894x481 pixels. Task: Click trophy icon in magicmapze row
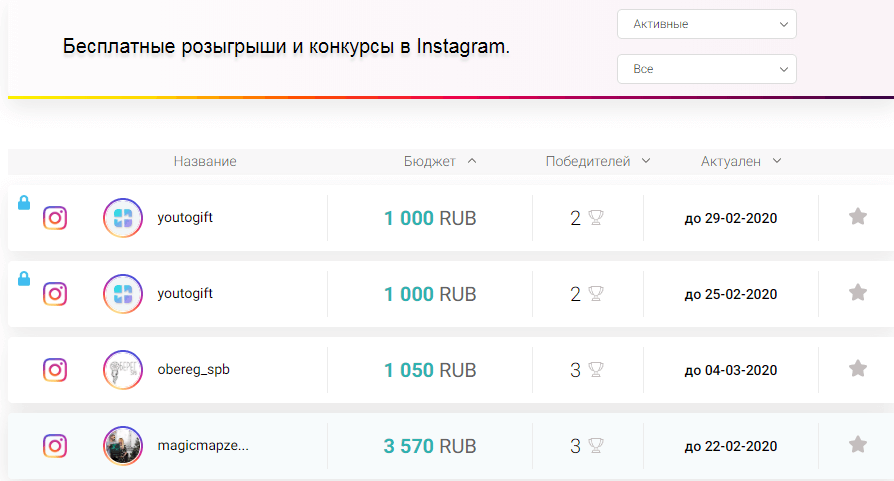point(596,445)
